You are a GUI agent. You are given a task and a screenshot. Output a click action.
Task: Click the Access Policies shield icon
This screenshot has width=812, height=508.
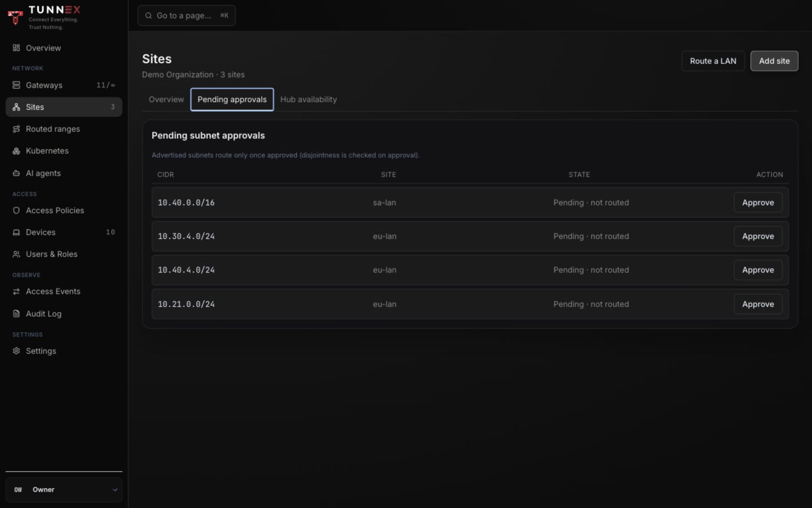pos(16,211)
